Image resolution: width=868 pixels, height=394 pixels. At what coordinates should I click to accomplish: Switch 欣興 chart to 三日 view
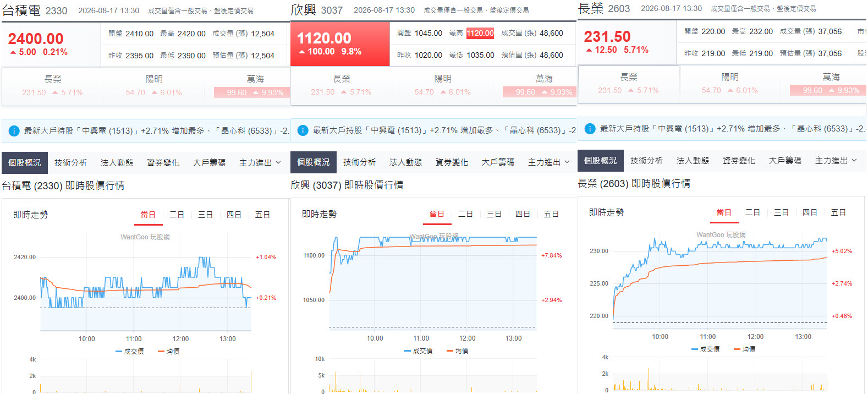tap(495, 214)
